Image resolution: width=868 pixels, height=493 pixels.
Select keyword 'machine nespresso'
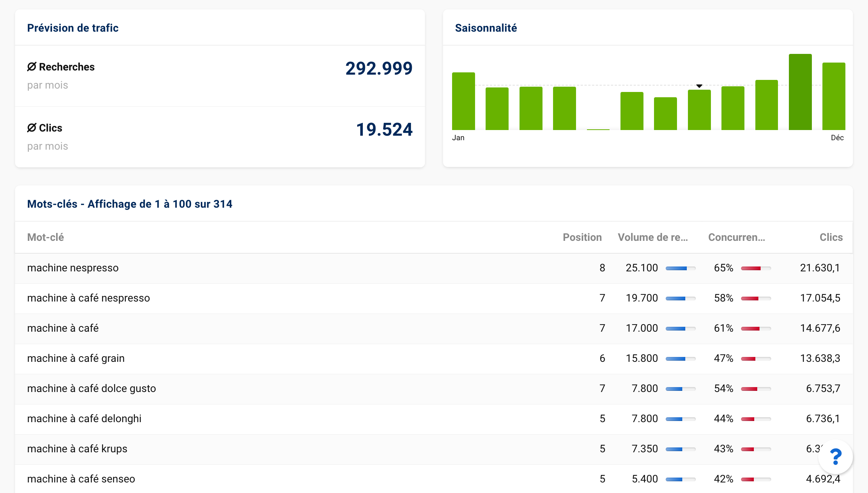[x=73, y=268]
